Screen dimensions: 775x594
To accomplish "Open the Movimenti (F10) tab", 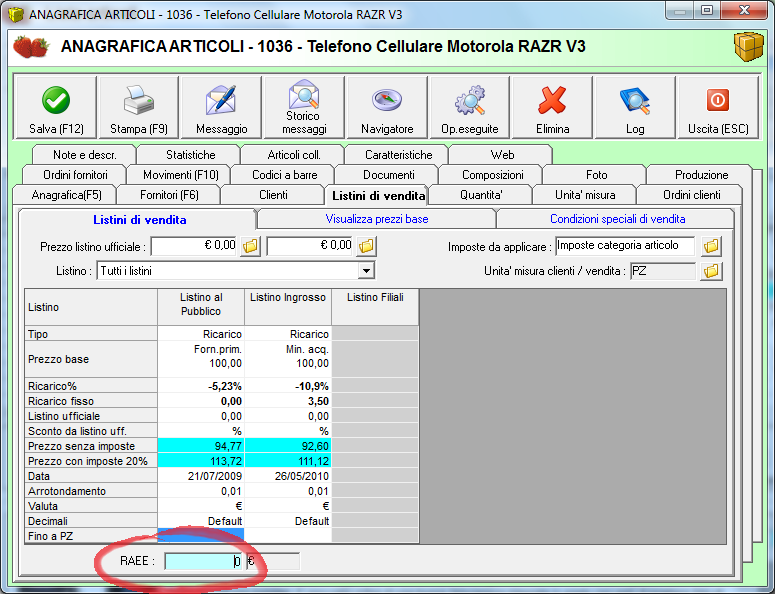I will [x=180, y=175].
